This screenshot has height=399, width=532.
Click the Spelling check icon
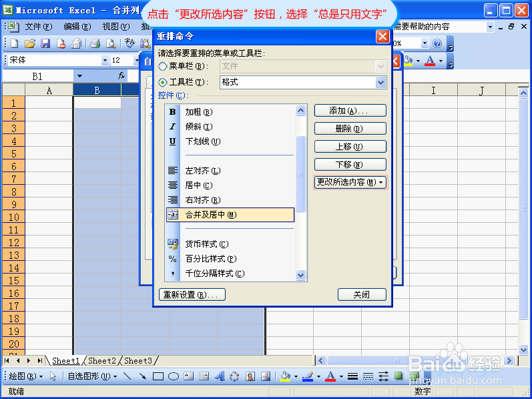coord(129,43)
